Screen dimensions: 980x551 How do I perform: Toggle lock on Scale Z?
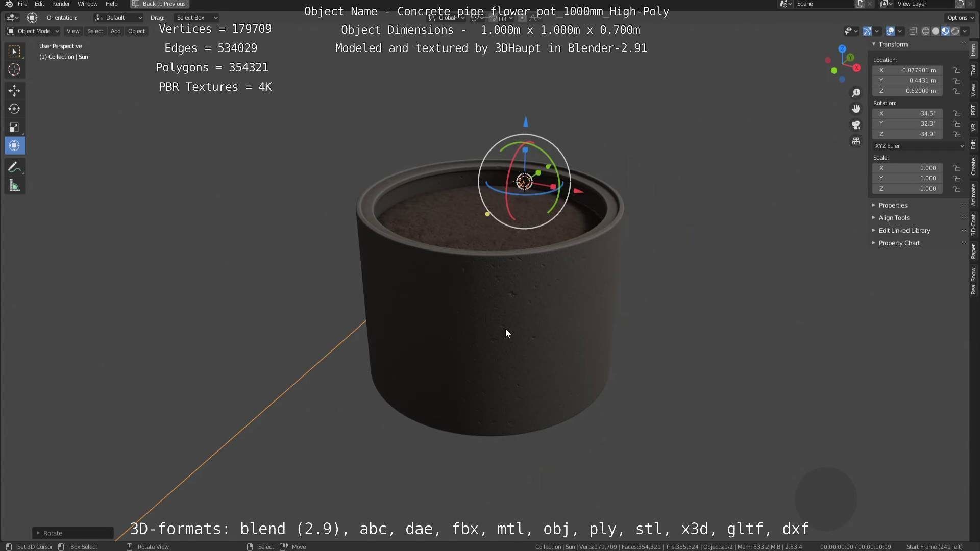[957, 189]
